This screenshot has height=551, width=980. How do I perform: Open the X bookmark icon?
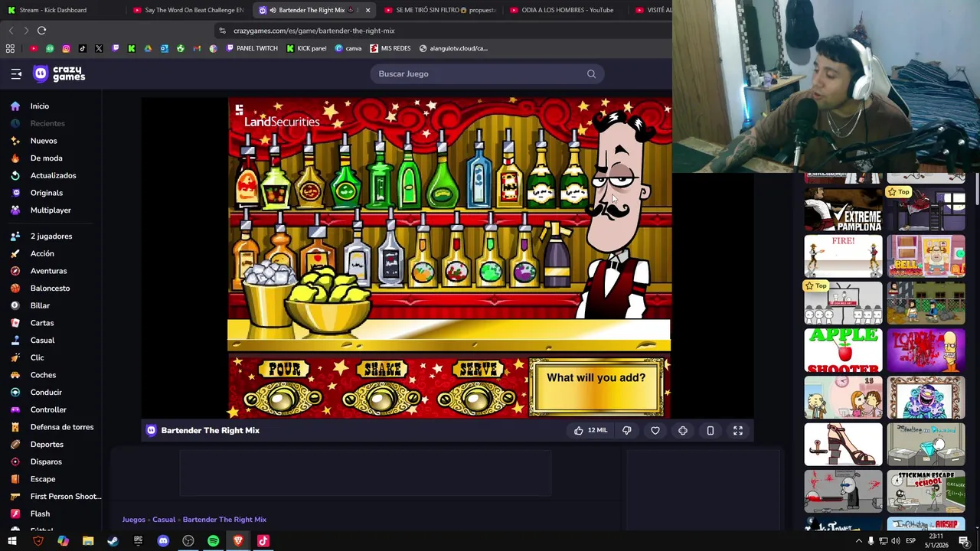[x=99, y=48]
